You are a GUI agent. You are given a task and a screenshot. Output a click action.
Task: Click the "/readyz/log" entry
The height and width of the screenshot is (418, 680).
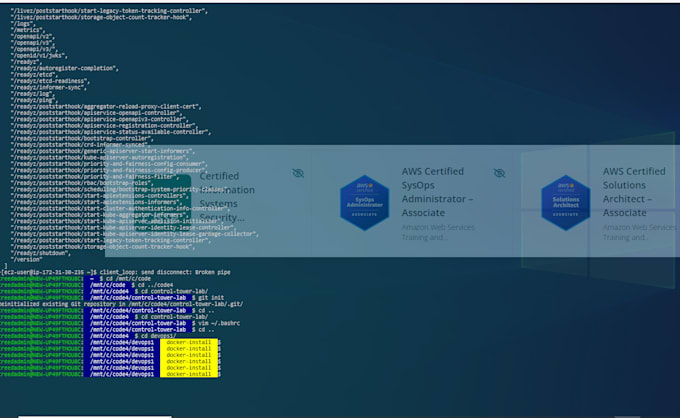pos(33,94)
